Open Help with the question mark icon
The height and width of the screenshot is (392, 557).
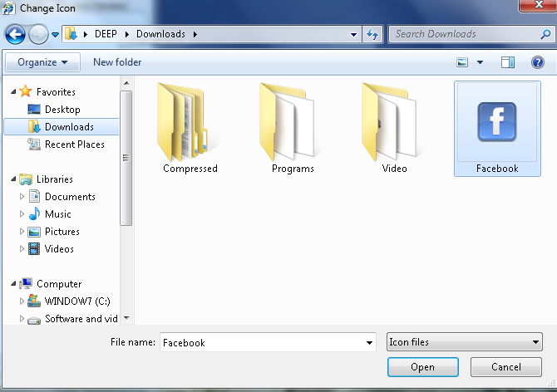(538, 62)
